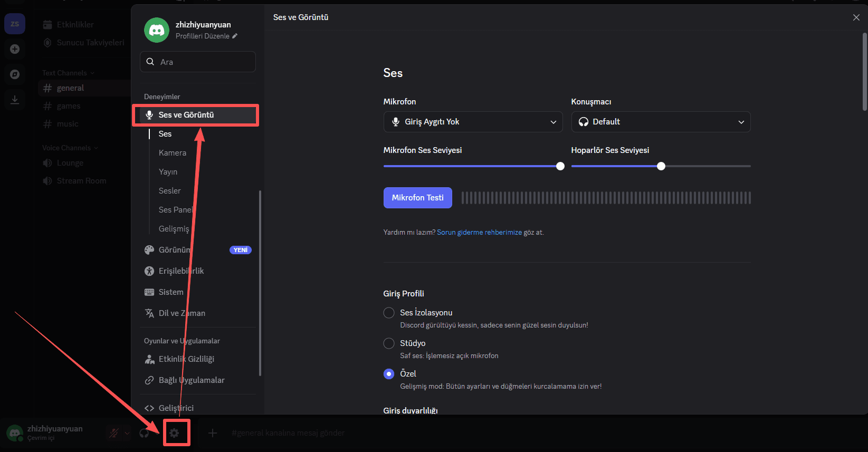868x452 pixels.
Task: Open Görünüm palette icon
Action: (x=149, y=250)
